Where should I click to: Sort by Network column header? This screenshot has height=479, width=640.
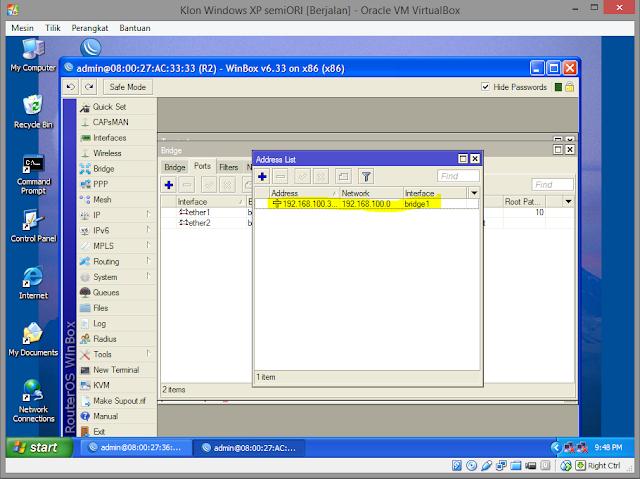371,193
